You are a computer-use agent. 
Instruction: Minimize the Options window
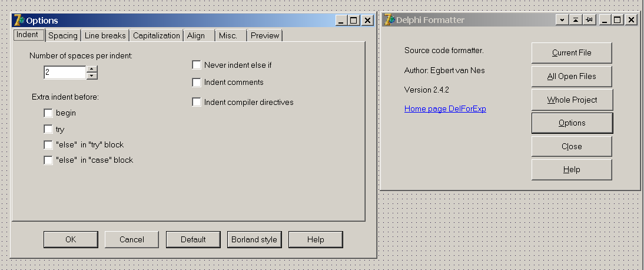pos(341,20)
